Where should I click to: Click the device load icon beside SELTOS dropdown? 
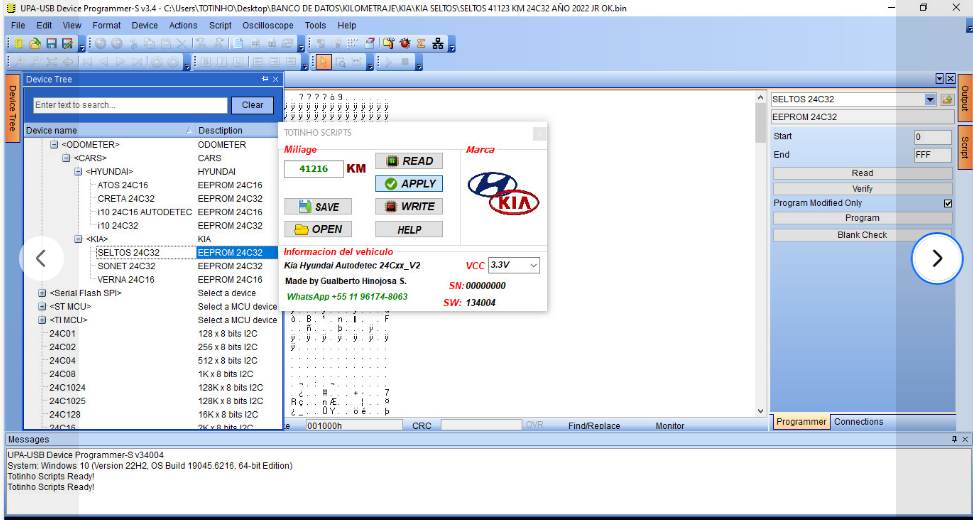click(x=946, y=100)
